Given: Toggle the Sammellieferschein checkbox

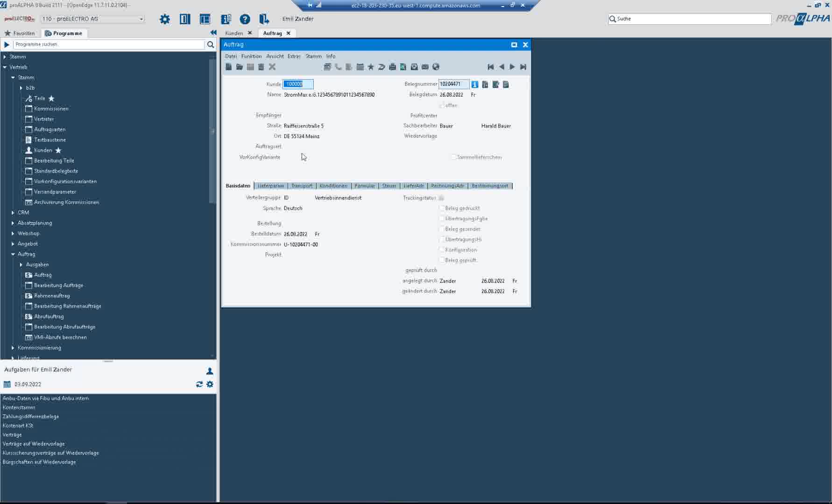Looking at the screenshot, I should (x=453, y=157).
